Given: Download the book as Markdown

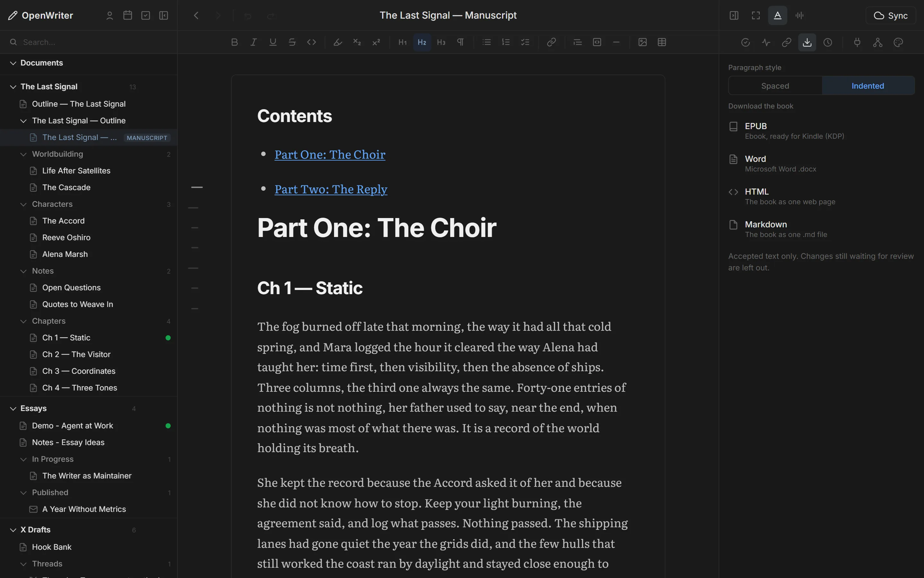Looking at the screenshot, I should [x=821, y=229].
